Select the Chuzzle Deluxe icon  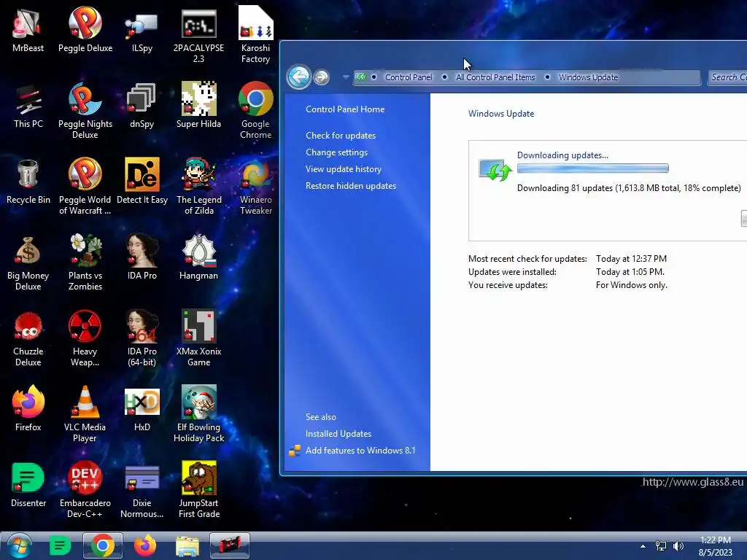[x=28, y=338]
